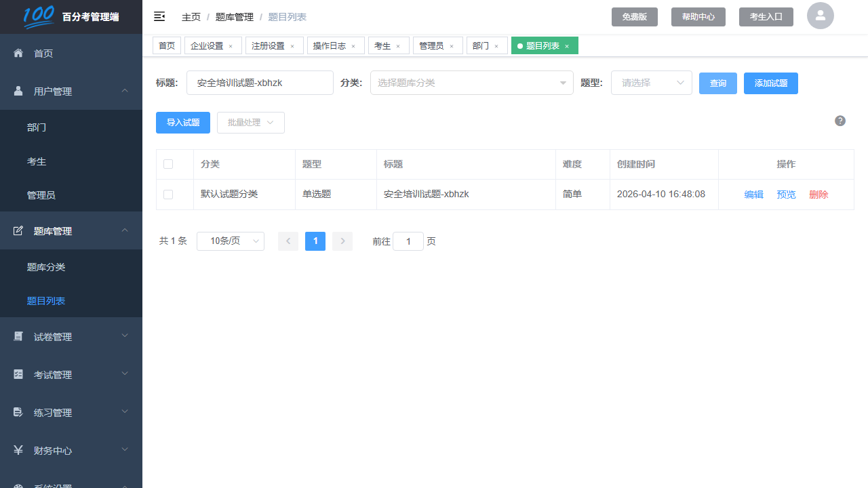This screenshot has width=868, height=488.
Task: Close the active 题目列表 tab
Action: click(567, 46)
